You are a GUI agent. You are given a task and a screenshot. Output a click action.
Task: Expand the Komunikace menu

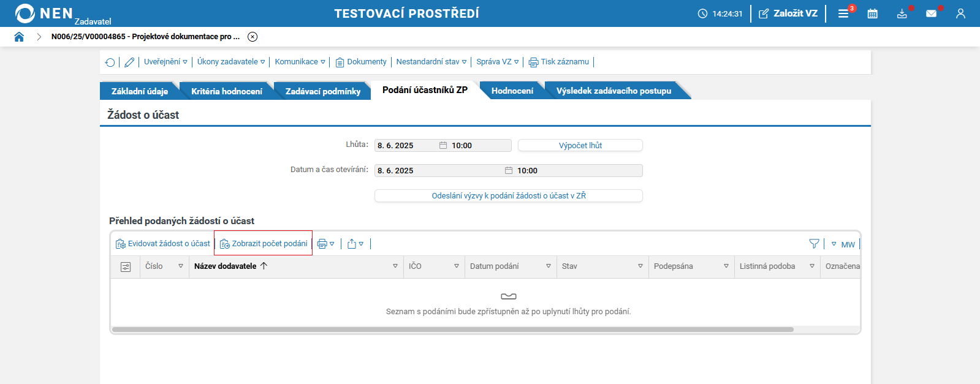(300, 62)
